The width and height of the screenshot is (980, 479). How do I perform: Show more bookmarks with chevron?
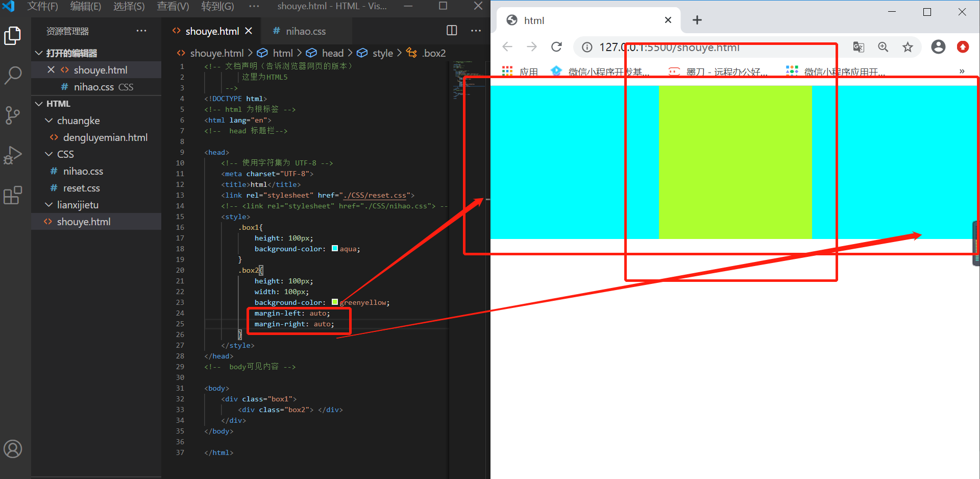962,71
